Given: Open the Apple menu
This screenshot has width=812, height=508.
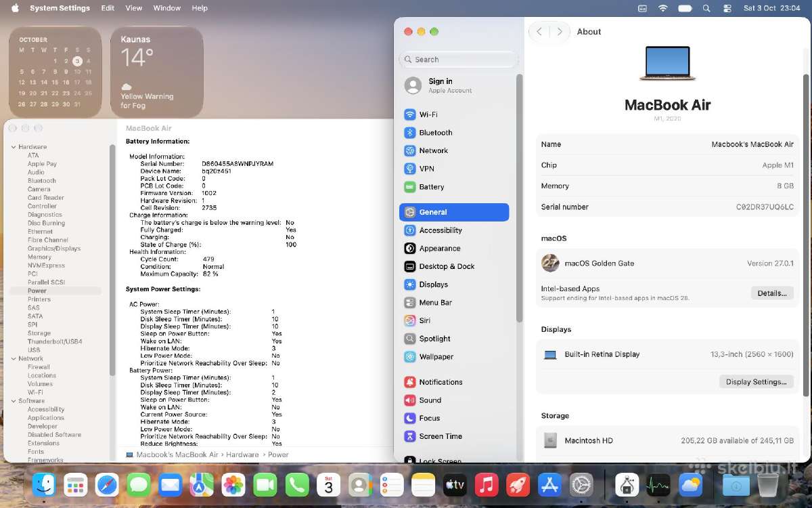Looking at the screenshot, I should [x=15, y=8].
